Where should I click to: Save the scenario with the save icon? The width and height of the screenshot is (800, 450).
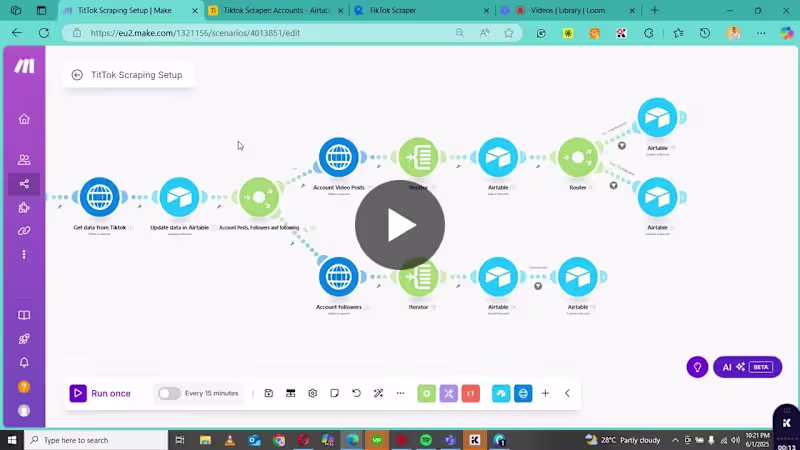tap(268, 393)
